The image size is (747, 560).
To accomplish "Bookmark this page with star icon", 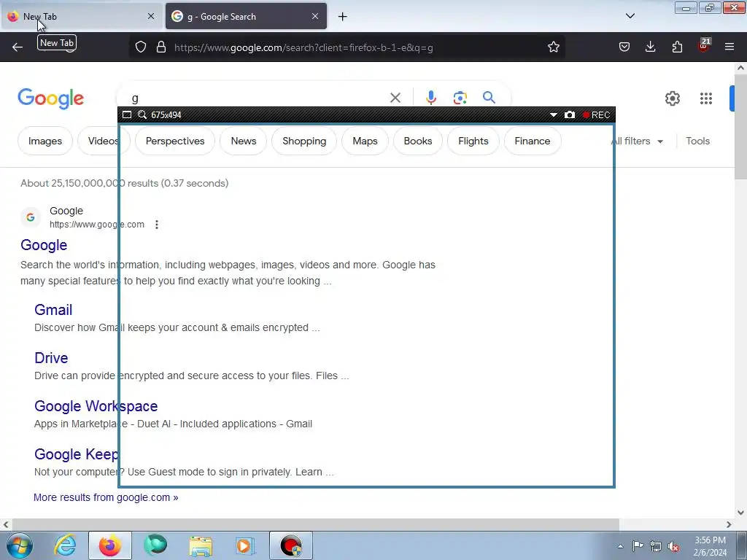I will tap(553, 47).
